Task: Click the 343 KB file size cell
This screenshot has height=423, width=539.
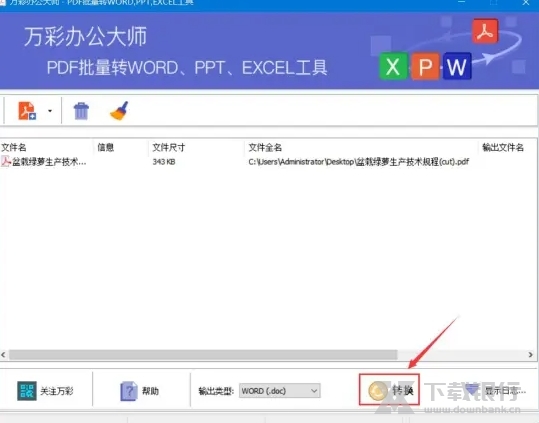Action: (164, 162)
